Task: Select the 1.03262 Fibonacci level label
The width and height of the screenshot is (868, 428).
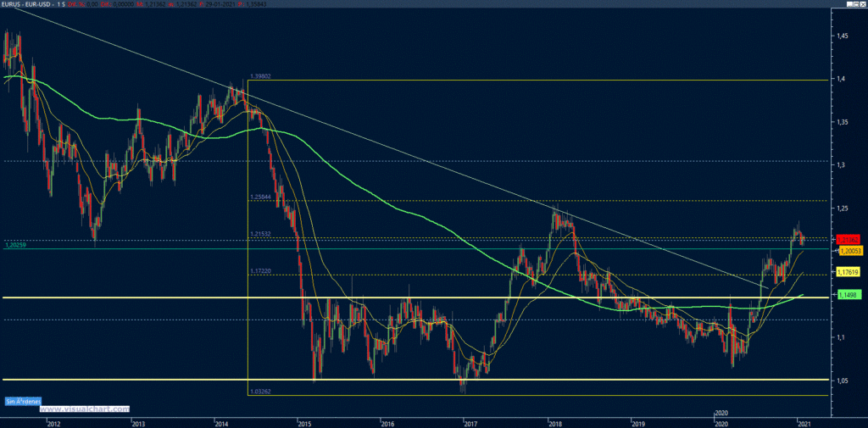Action: click(259, 391)
